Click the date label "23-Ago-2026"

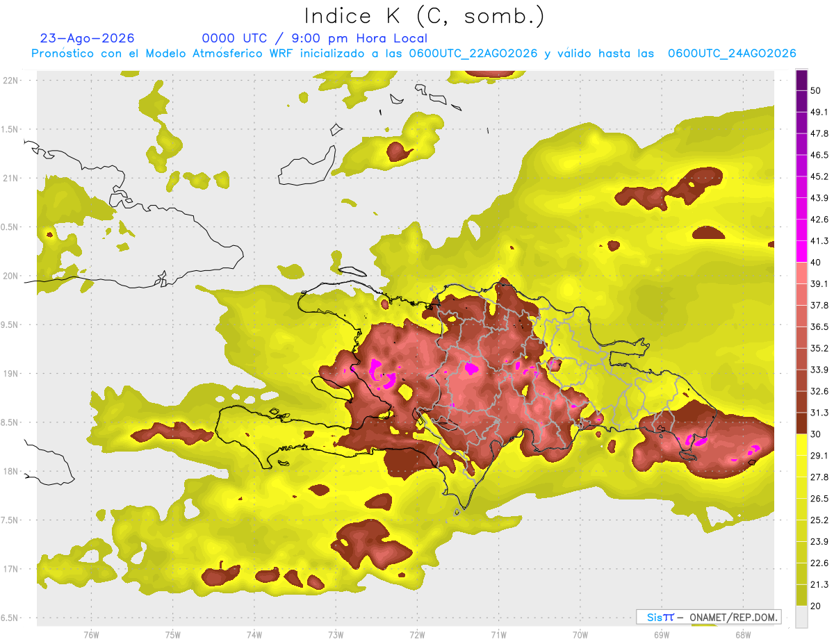point(88,38)
